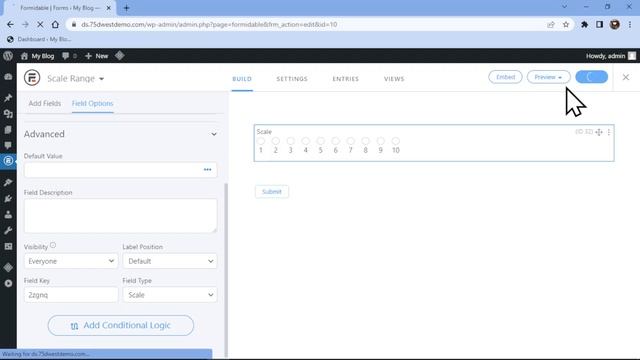640x360 pixels.
Task: Switch to the Add Fields tab
Action: (x=44, y=103)
